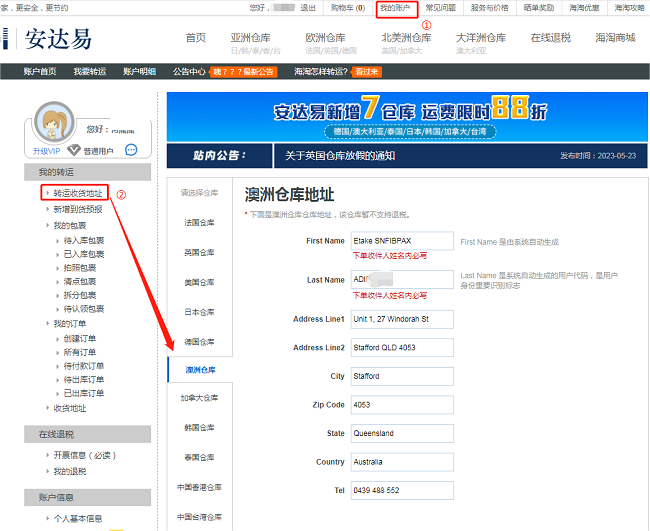Click the Address Line1 field

402,319
